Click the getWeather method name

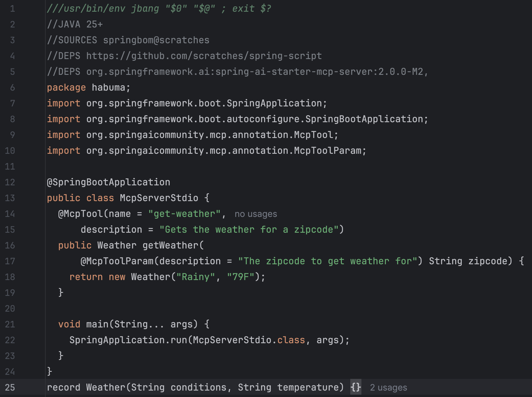point(170,245)
